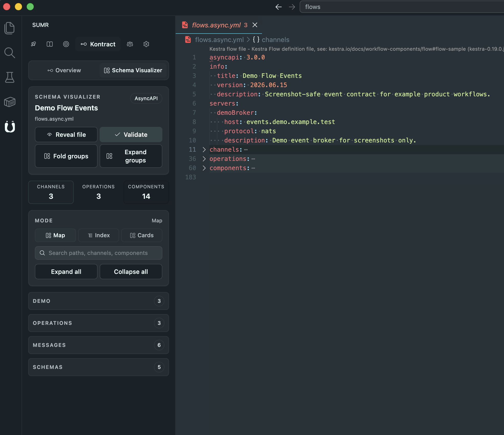Switch mode to Index

(x=99, y=235)
